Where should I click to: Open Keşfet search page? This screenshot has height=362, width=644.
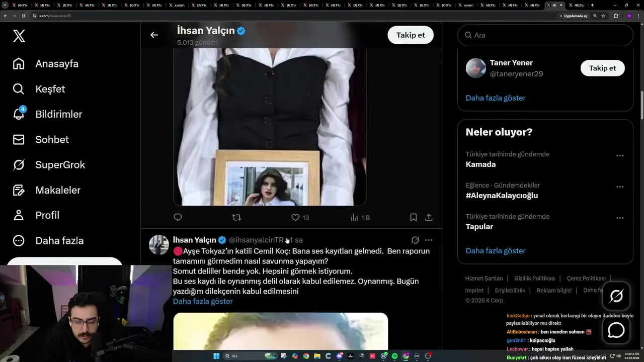click(39, 89)
